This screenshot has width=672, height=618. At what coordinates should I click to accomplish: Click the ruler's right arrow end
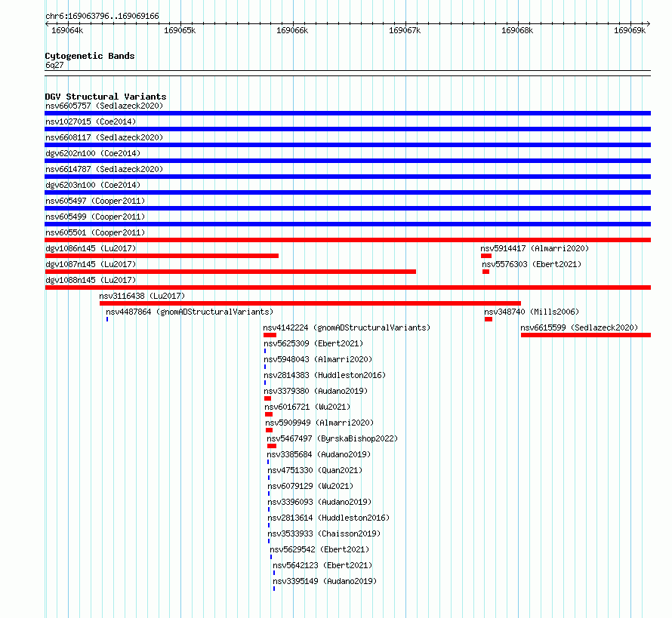[x=649, y=23]
